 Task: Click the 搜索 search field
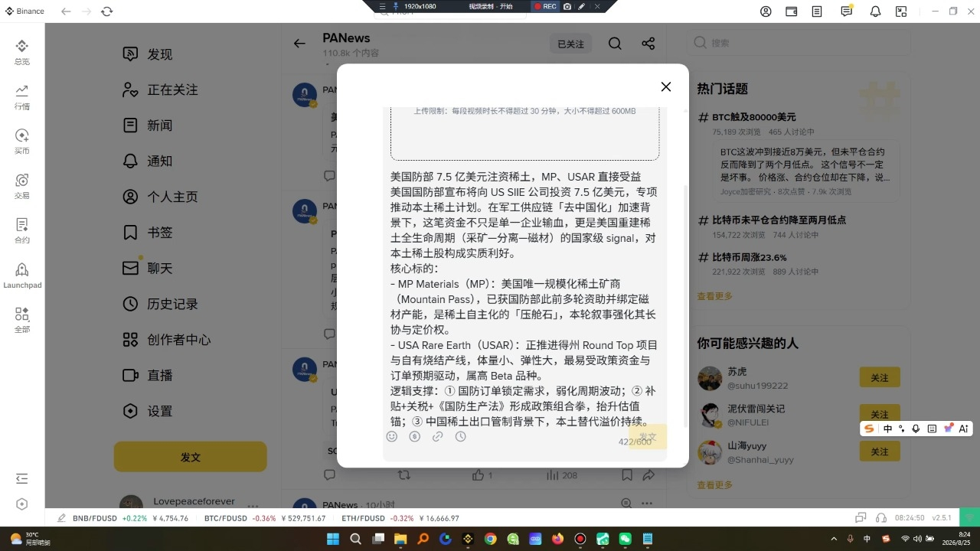(x=799, y=43)
